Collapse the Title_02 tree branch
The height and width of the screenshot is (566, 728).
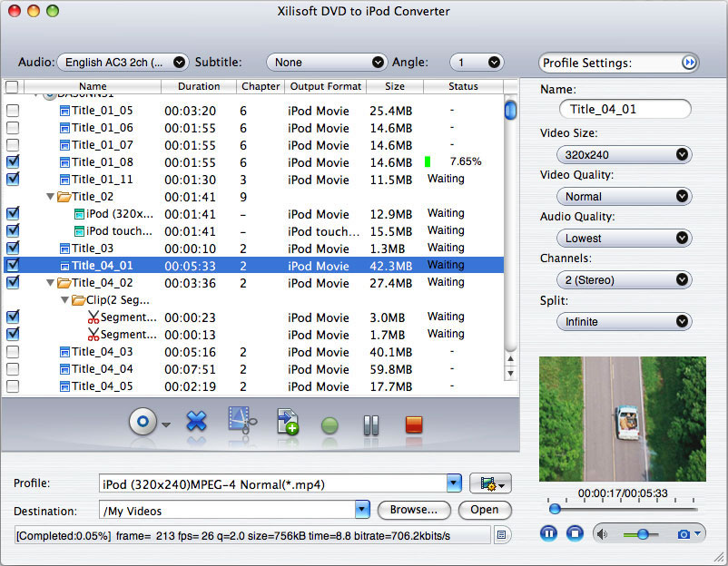pos(51,196)
